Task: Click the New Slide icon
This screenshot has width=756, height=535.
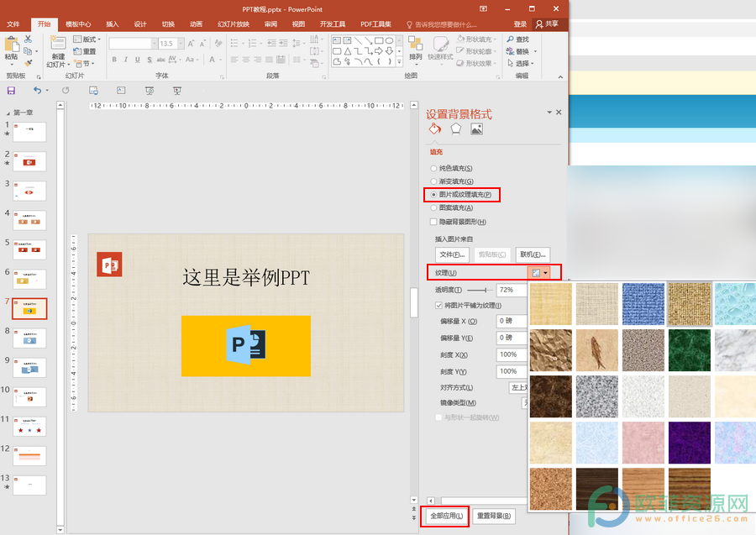Action: click(58, 43)
